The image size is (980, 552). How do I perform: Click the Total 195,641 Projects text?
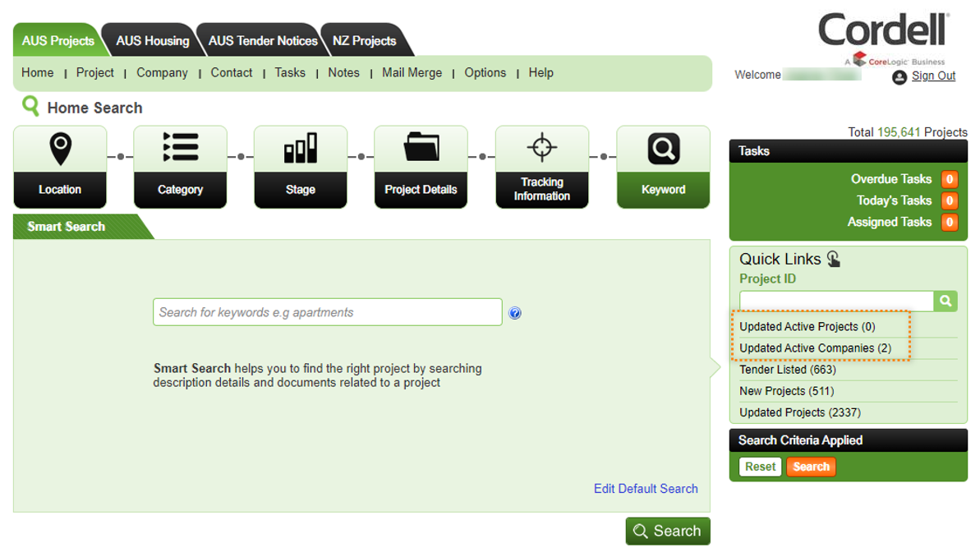click(908, 132)
